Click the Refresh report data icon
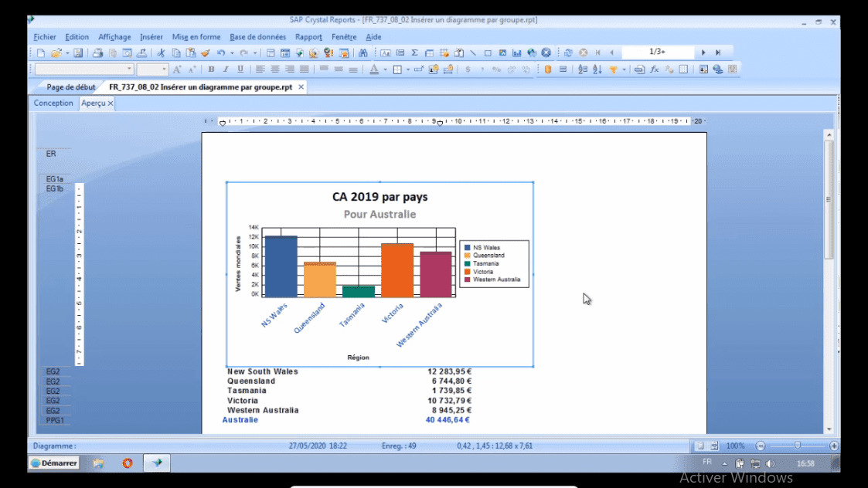Image resolution: width=868 pixels, height=488 pixels. (x=568, y=53)
